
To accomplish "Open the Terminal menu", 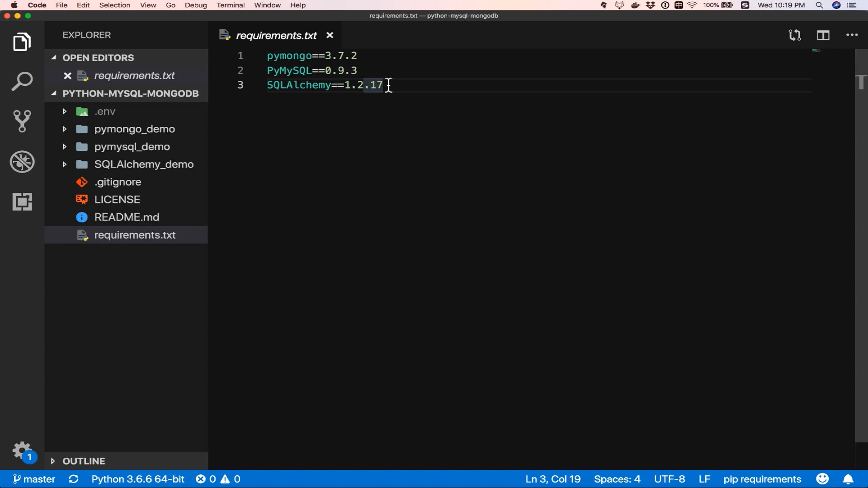I will tap(230, 5).
